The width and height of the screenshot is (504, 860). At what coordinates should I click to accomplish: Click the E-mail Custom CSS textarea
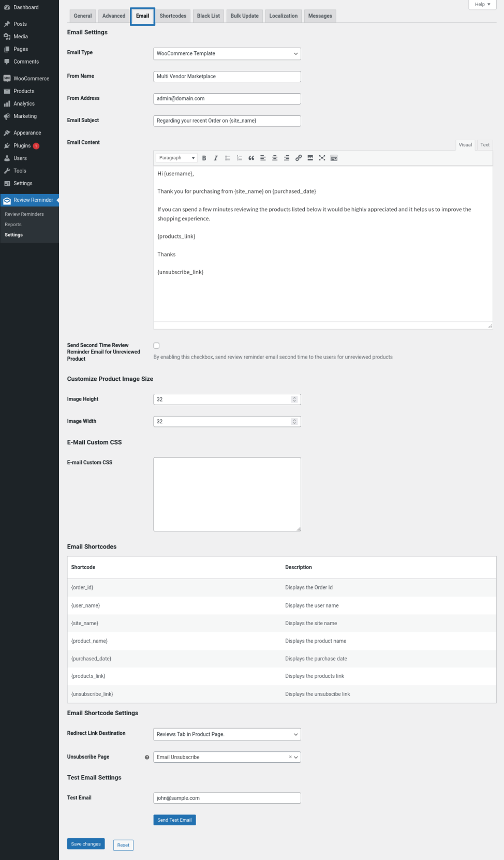[227, 494]
